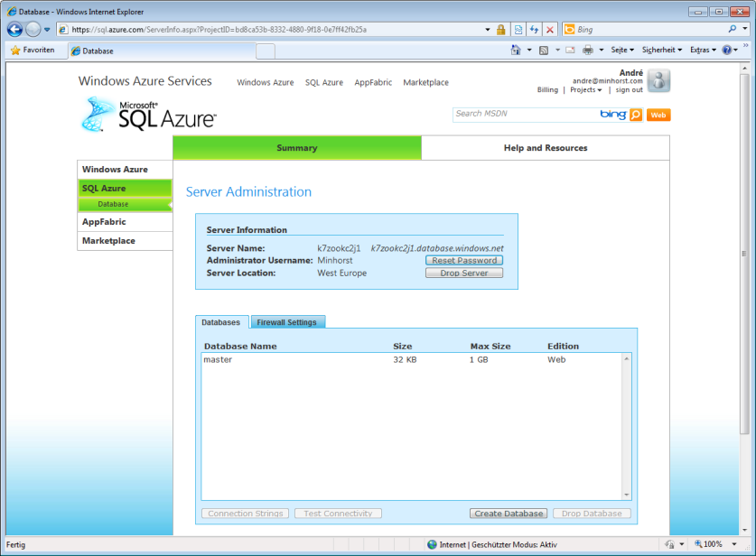
Task: Switch to the Firewall Settings tab
Action: coord(286,322)
